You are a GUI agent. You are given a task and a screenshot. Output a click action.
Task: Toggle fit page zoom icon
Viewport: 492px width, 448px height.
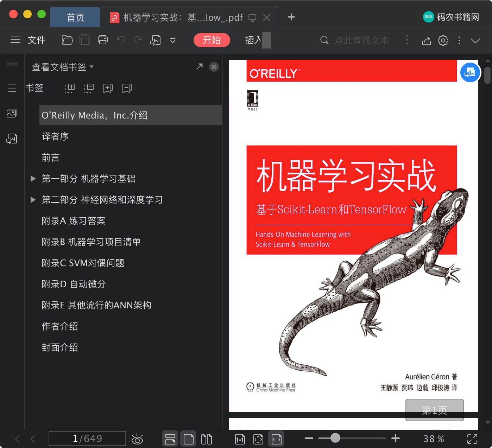(x=258, y=439)
